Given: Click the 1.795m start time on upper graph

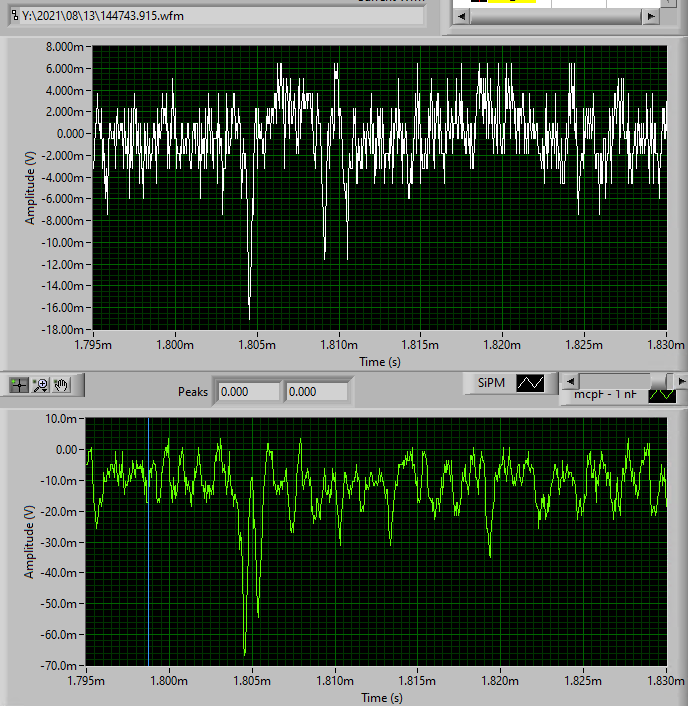Looking at the screenshot, I should point(93,345).
